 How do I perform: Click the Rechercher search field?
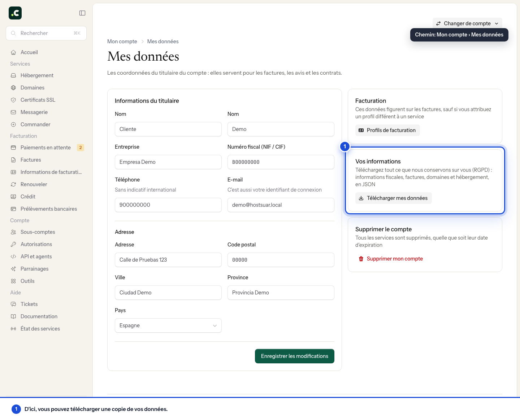coord(46,33)
